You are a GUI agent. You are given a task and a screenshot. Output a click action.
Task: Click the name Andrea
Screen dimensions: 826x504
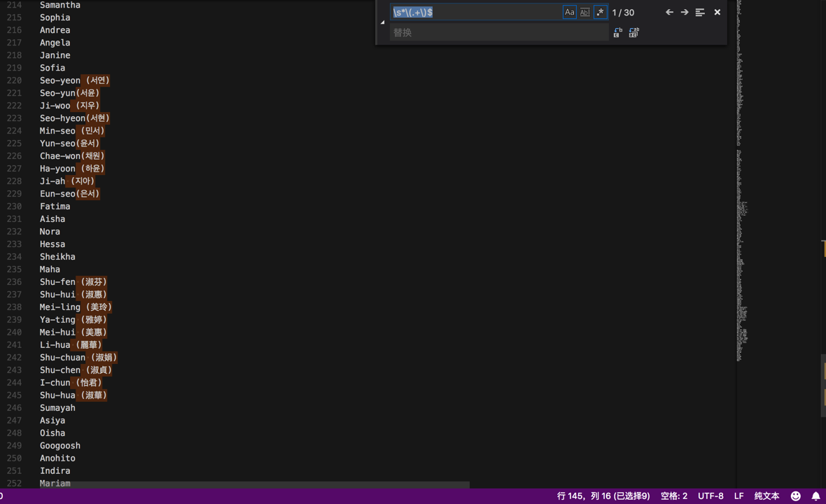[x=55, y=30]
